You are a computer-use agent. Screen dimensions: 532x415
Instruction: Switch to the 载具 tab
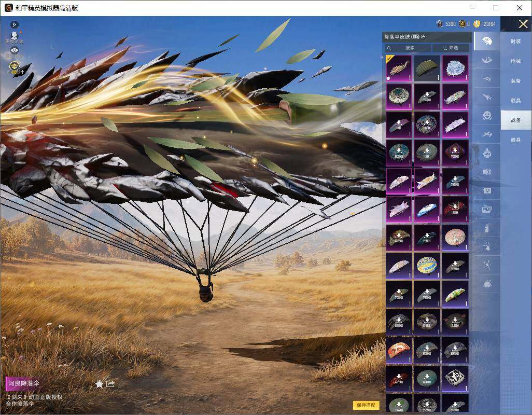pyautogui.click(x=516, y=101)
